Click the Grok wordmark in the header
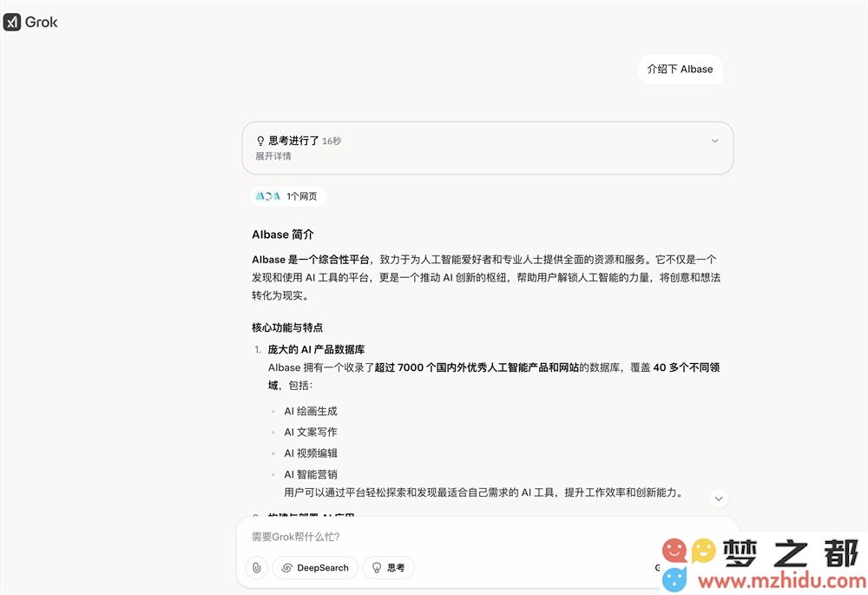 [42, 23]
